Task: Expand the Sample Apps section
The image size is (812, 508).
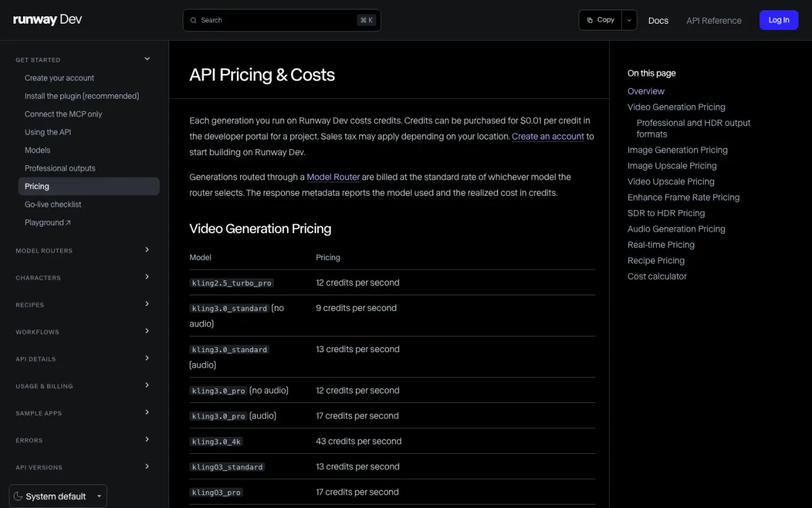Action: click(x=148, y=412)
